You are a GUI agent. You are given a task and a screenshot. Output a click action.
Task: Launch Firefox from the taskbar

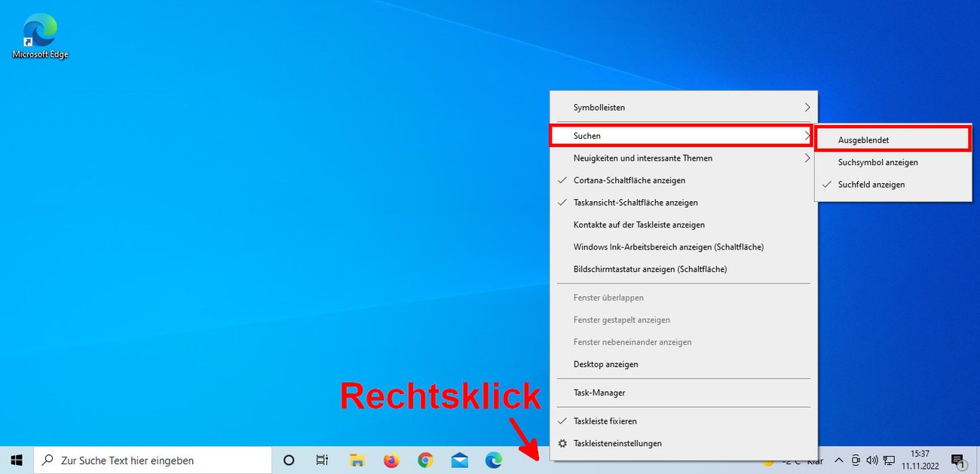[x=390, y=460]
